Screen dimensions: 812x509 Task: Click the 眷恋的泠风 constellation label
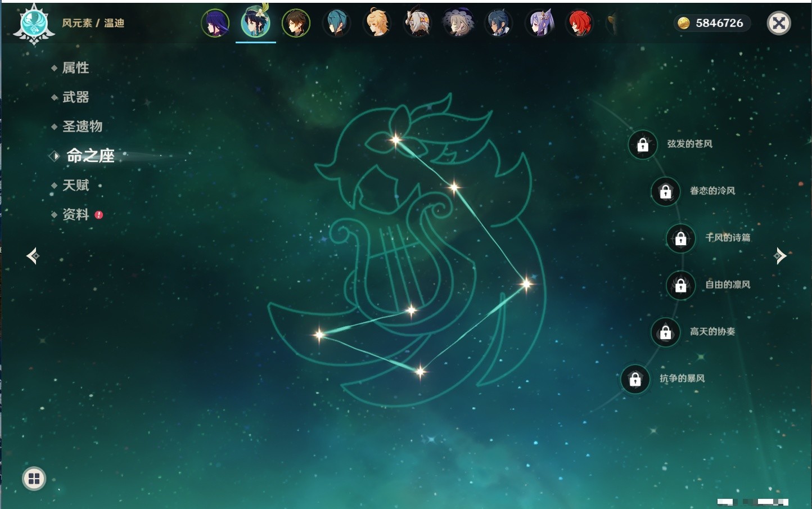tap(712, 191)
